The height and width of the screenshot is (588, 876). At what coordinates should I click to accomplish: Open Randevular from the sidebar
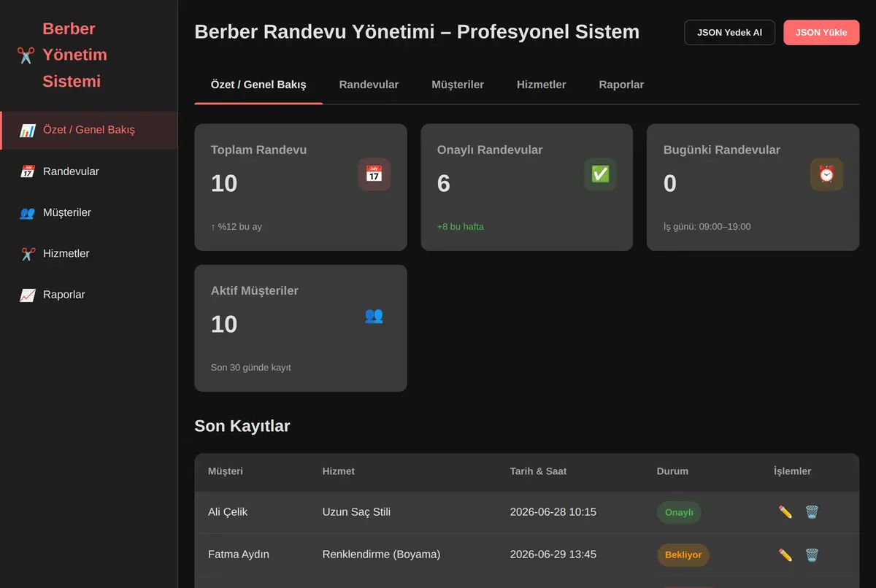[88, 171]
